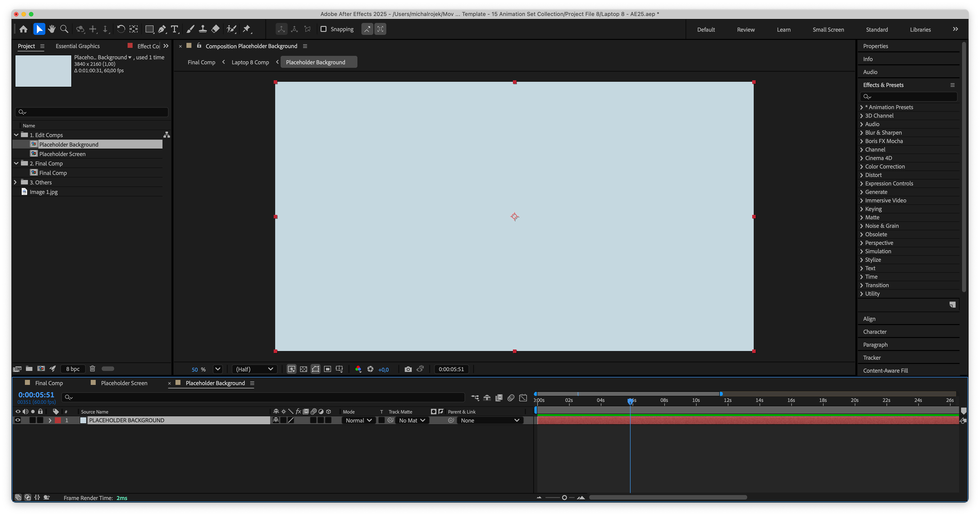Select the Zoom tool
This screenshot has width=980, height=516.
pyautogui.click(x=64, y=29)
